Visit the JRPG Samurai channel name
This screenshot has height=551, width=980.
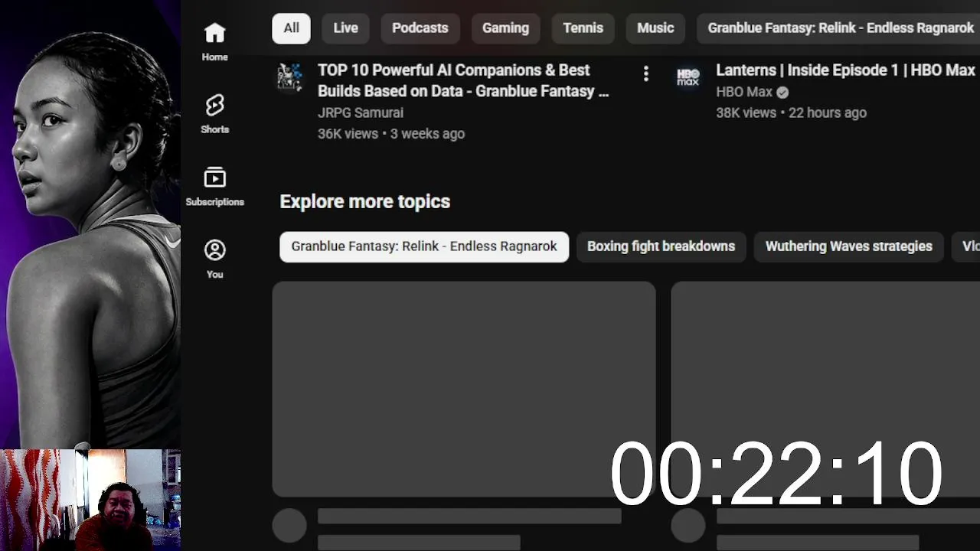pyautogui.click(x=361, y=112)
